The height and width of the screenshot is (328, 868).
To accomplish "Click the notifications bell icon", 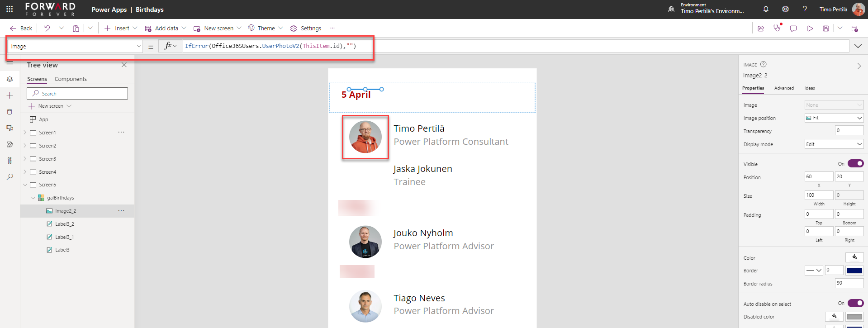I will pos(766,9).
